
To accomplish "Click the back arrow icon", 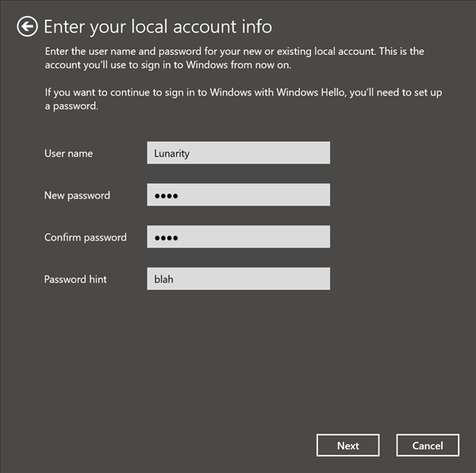I will coord(27,27).
